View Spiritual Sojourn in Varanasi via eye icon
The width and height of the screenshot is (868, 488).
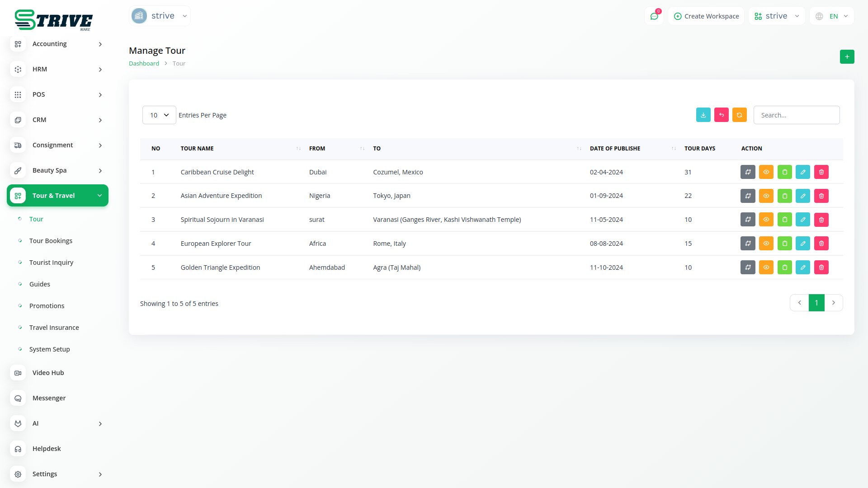coord(766,220)
